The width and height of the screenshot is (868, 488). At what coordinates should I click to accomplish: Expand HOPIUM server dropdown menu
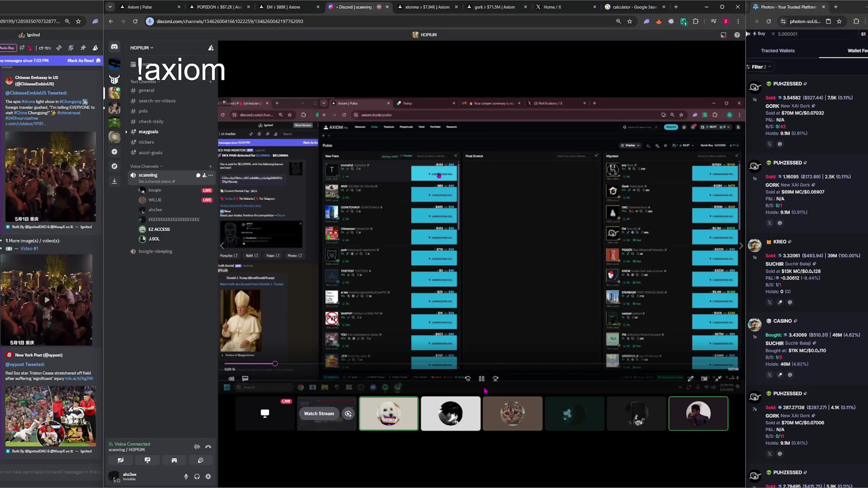tap(142, 48)
